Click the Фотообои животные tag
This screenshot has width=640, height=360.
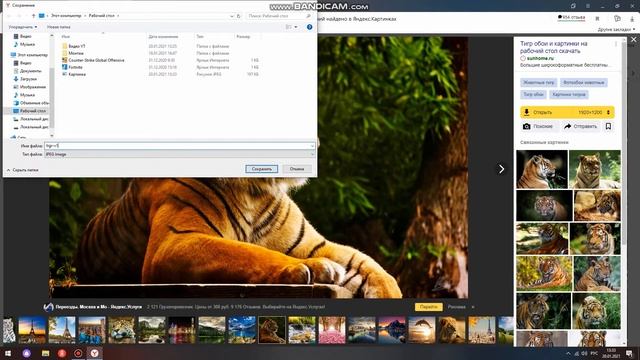click(584, 83)
